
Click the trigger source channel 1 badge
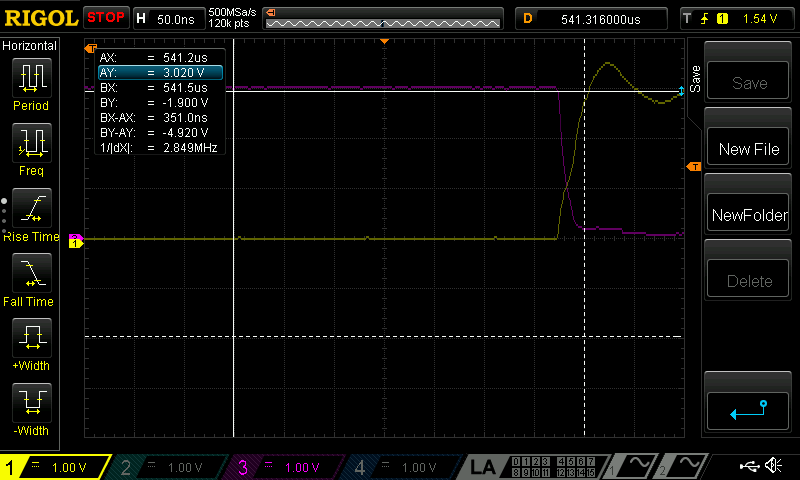point(722,19)
